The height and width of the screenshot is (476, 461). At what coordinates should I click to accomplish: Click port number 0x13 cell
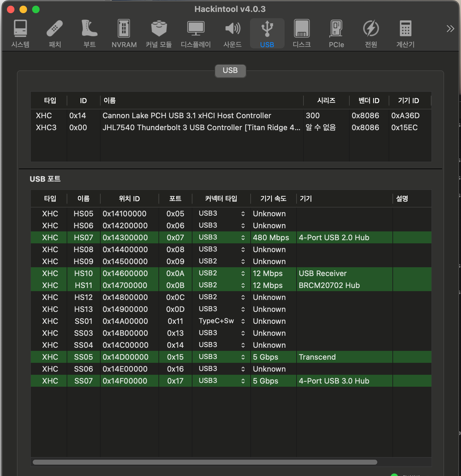pos(175,333)
